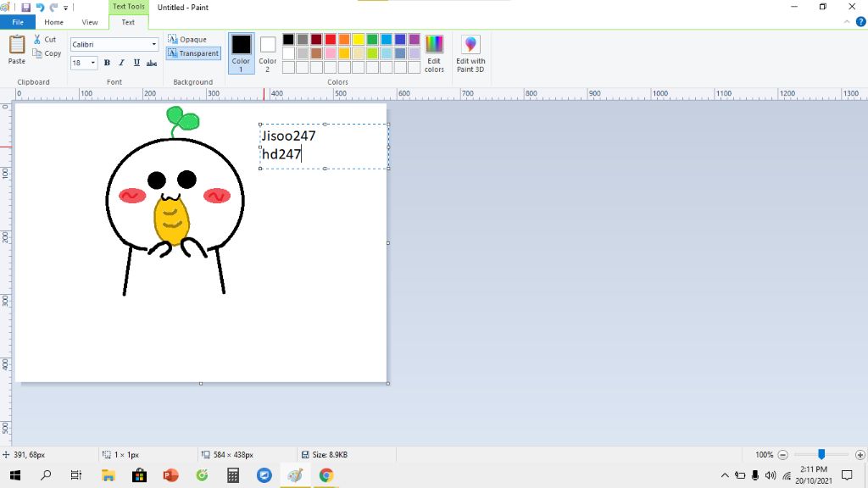Select the Text ribbon tab
Image resolution: width=868 pixels, height=488 pixels.
point(128,22)
